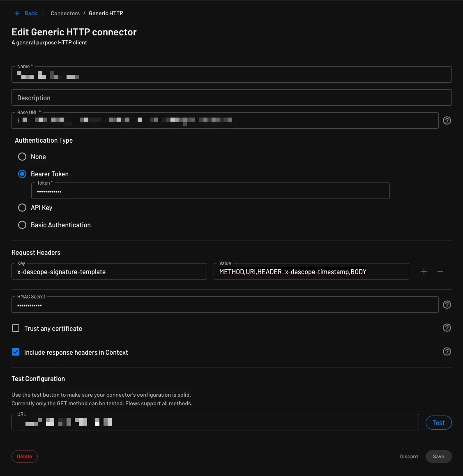Viewport: 463px width, 476px height.
Task: Enable the Trust any certificate checkbox
Action: (x=16, y=328)
